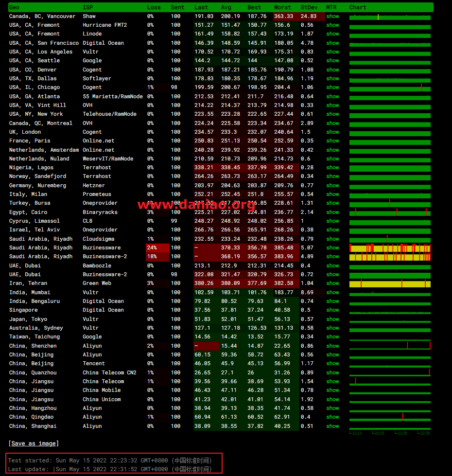Click 'Taiwan, Taichung' geo cell

click(35, 336)
